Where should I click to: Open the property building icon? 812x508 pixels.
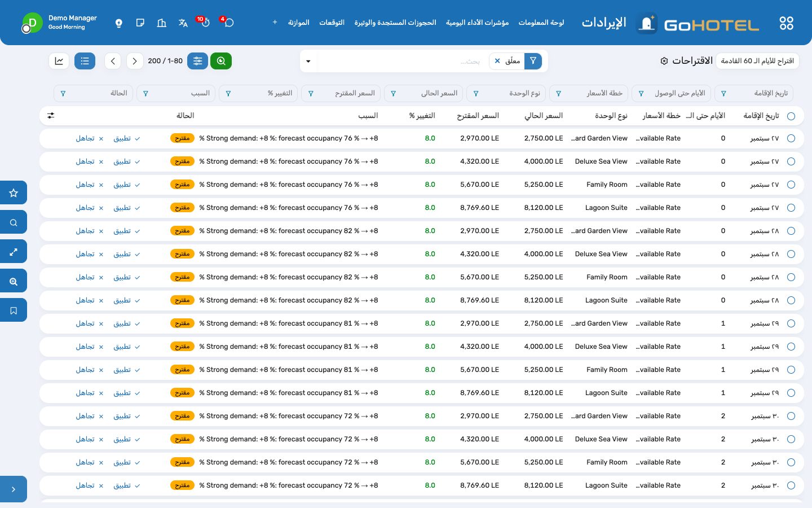[162, 23]
